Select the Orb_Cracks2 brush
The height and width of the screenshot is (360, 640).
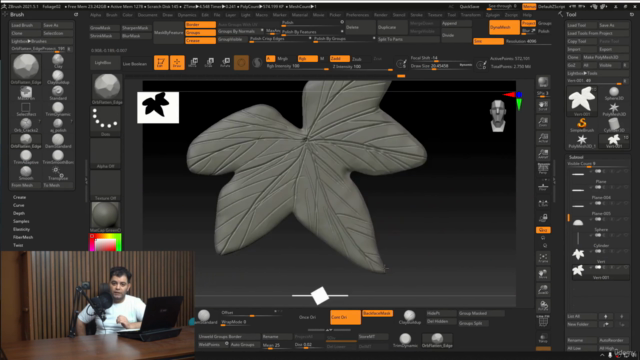(26, 125)
